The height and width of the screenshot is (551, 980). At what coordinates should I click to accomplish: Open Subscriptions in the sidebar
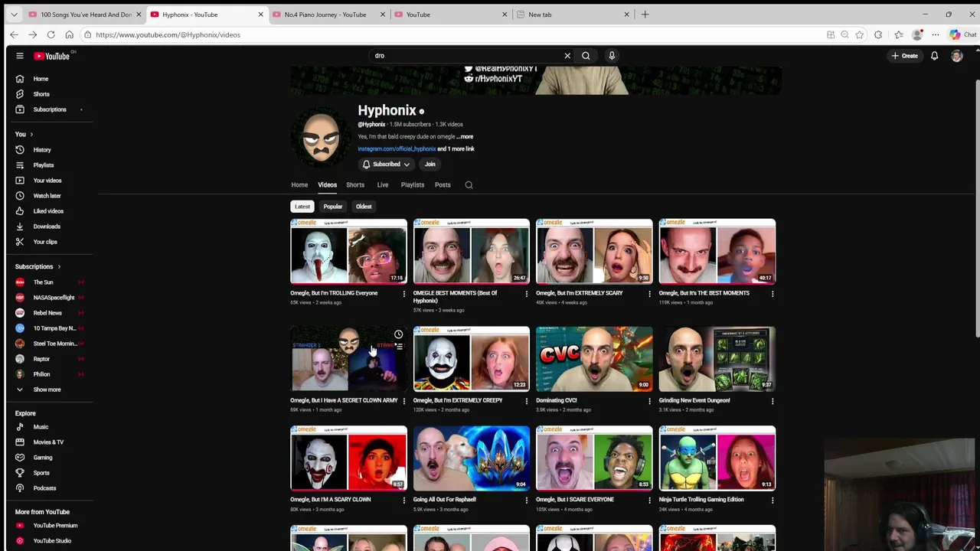pyautogui.click(x=50, y=109)
